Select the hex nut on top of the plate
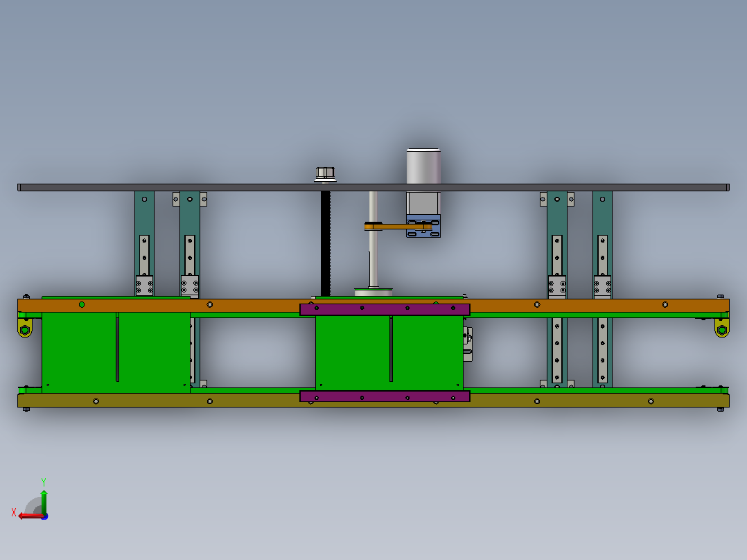Image resolution: width=747 pixels, height=560 pixels. [x=326, y=174]
